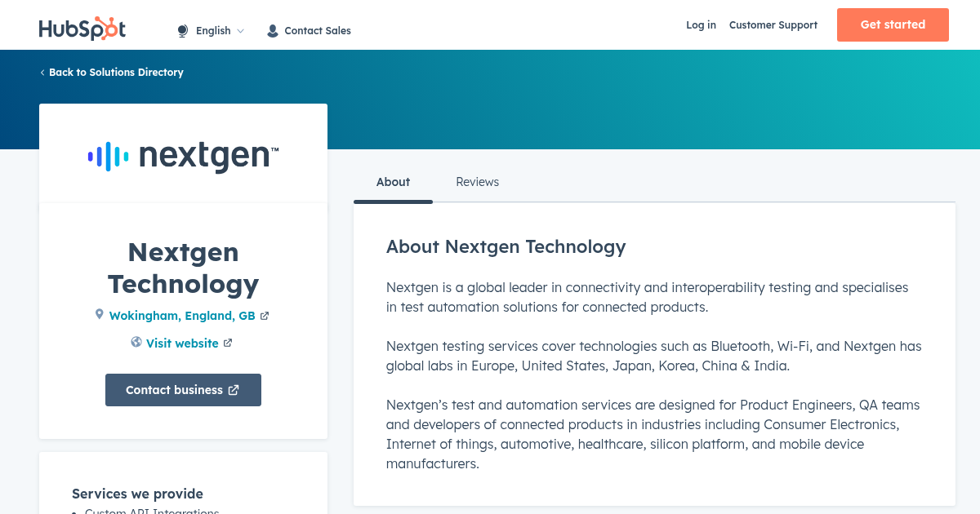Expand the language chevron arrow
The width and height of the screenshot is (980, 514).
point(240,31)
